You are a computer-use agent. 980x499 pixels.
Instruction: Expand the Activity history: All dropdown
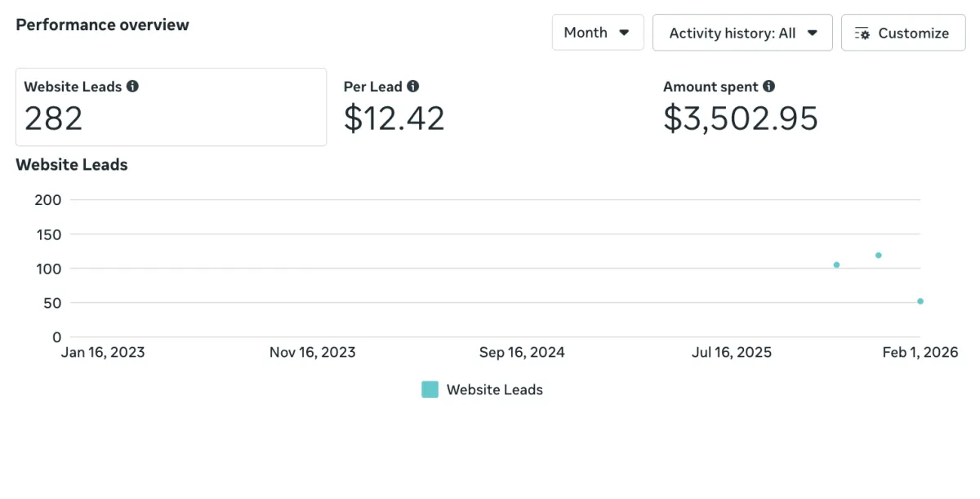point(742,33)
